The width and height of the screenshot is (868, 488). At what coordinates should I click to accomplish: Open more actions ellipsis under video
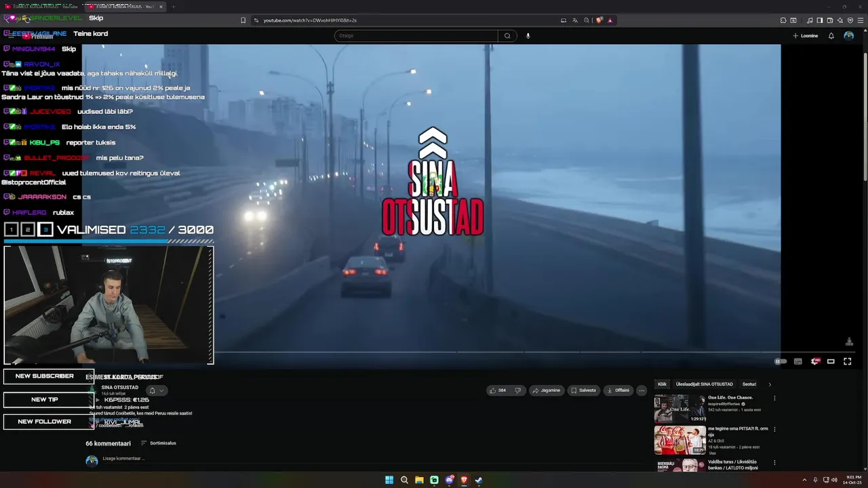(x=642, y=390)
